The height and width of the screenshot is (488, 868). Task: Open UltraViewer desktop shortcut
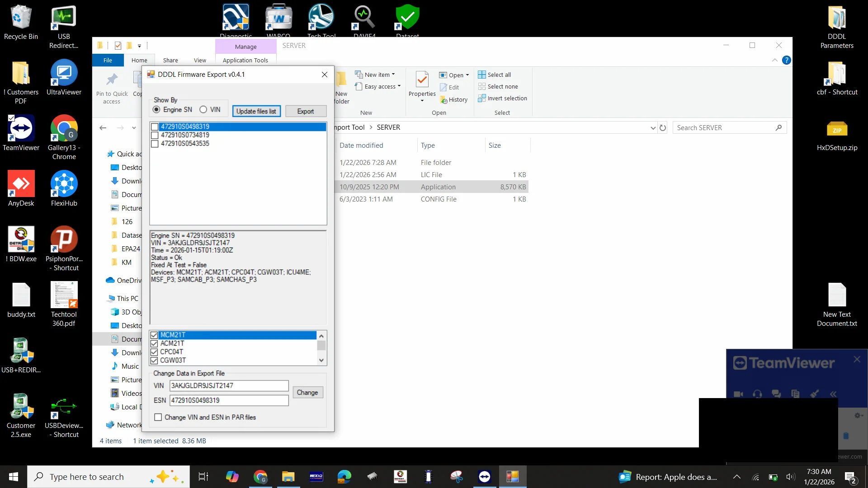64,78
